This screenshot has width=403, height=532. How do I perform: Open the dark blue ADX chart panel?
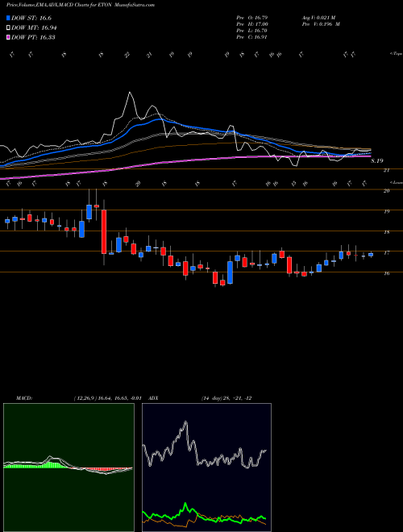[x=206, y=468]
